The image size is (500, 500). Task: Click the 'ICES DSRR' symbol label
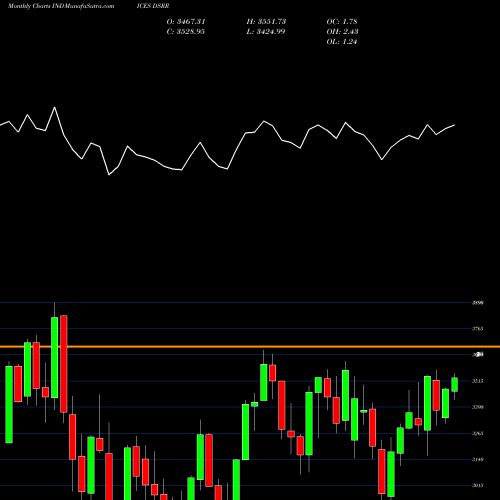pos(153,6)
